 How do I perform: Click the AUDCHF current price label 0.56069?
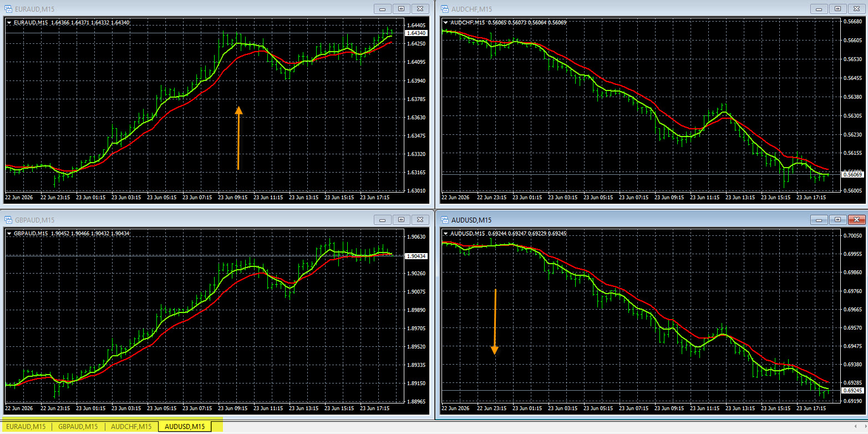(x=852, y=174)
